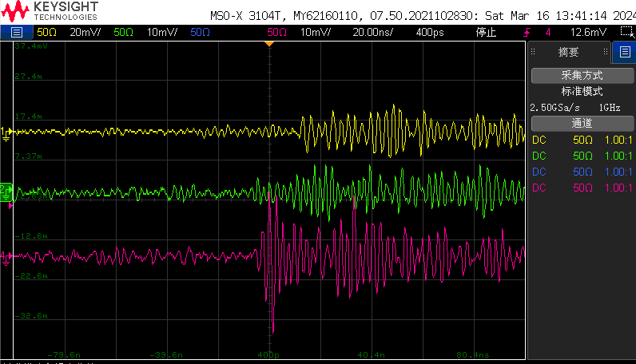Click the 通道 channel button
Screen dimensions: 636x364
582,123
